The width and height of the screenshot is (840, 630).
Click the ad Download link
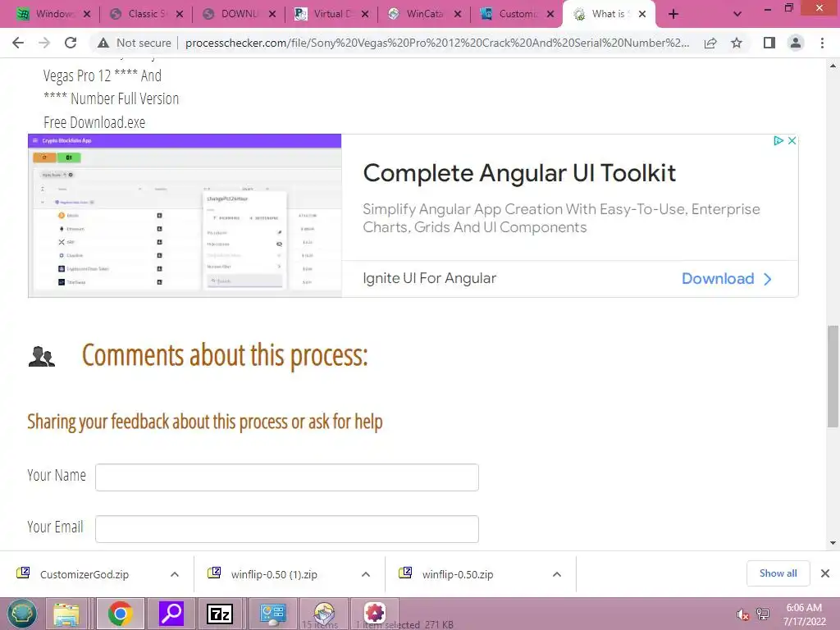tap(727, 279)
